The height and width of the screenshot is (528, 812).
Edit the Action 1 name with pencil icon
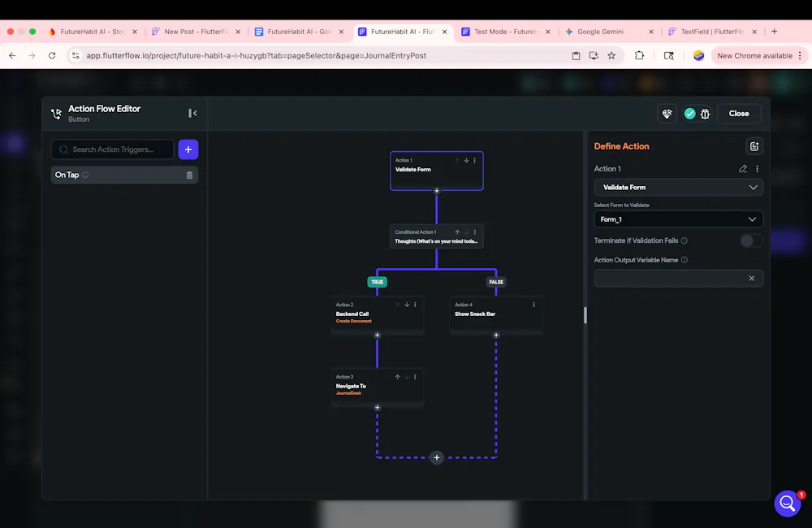[x=743, y=169]
